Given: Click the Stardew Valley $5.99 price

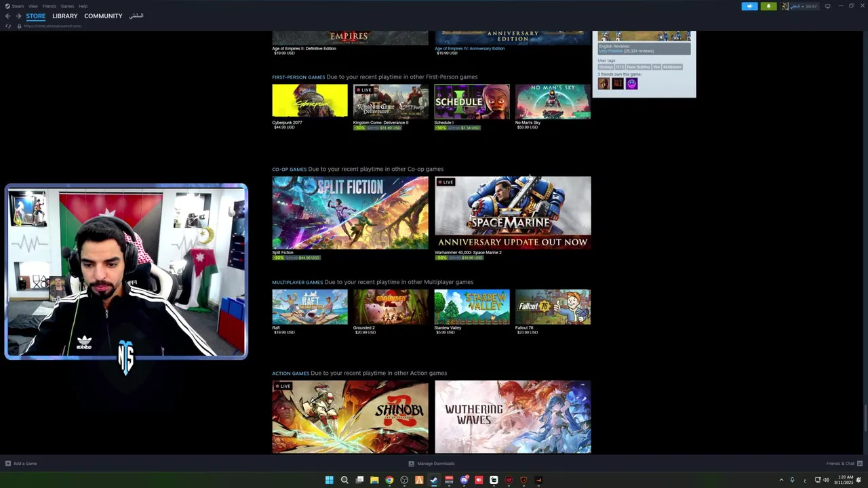Looking at the screenshot, I should point(446,332).
